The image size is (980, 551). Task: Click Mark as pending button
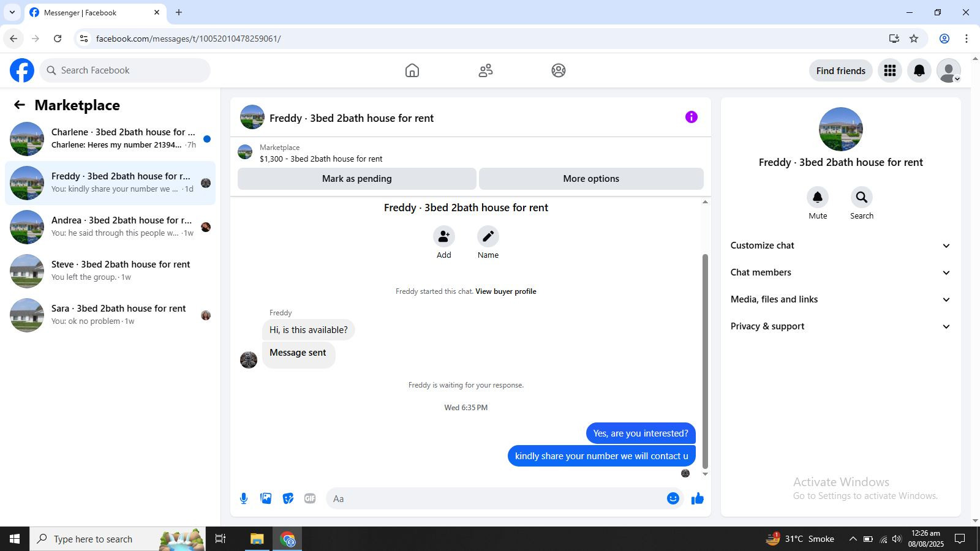pos(357,179)
